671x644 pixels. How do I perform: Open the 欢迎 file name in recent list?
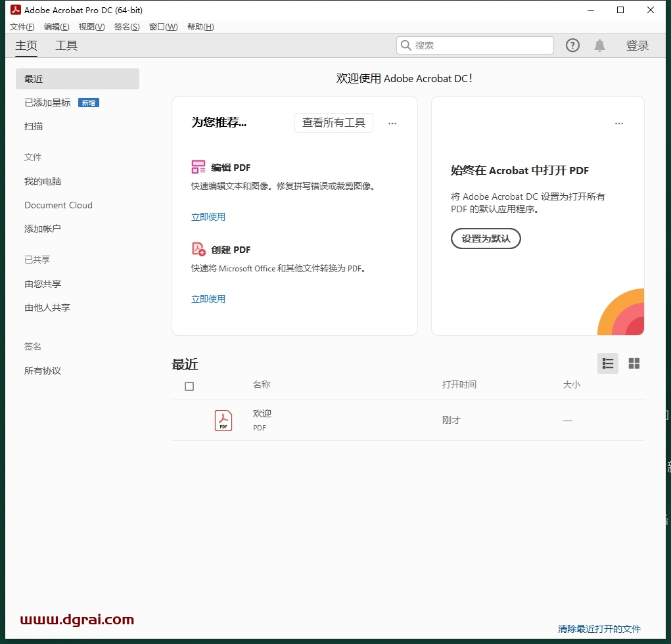[262, 413]
